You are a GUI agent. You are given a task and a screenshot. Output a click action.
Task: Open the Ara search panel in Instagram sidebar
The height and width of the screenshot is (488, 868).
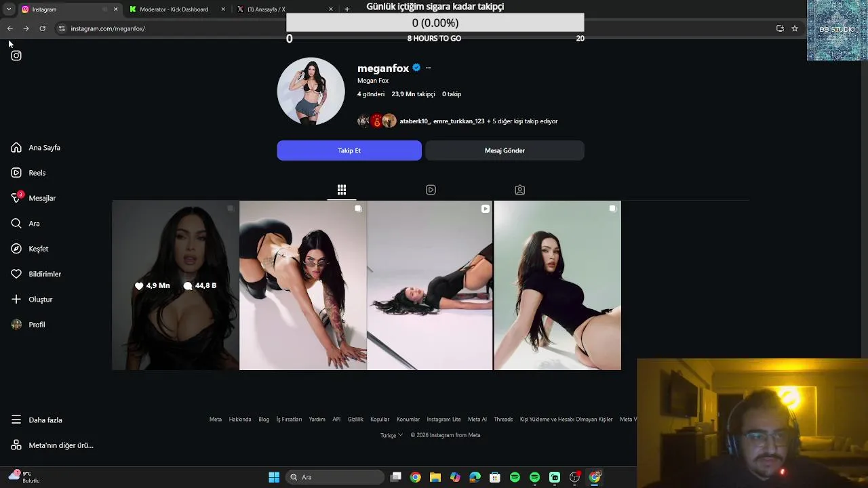click(25, 224)
